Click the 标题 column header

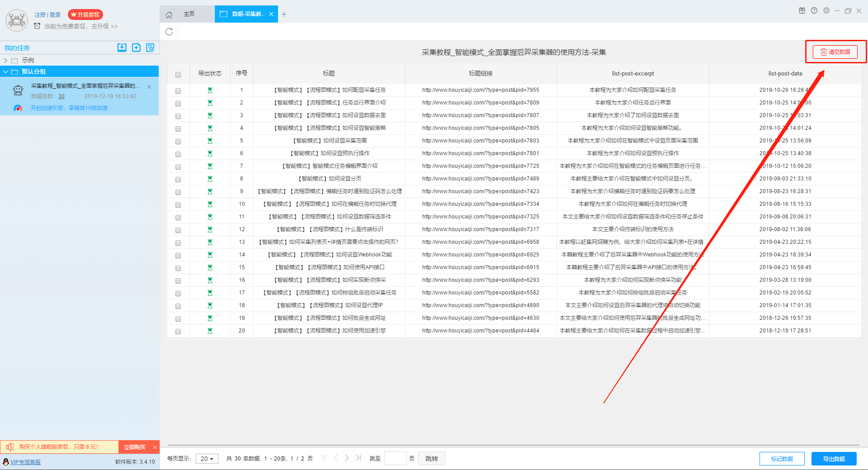(329, 73)
